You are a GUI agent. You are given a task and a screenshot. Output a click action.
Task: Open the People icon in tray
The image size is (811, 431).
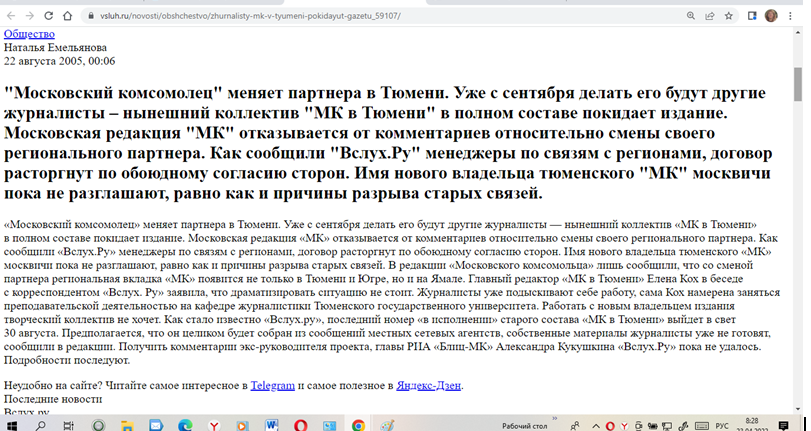[x=575, y=426]
